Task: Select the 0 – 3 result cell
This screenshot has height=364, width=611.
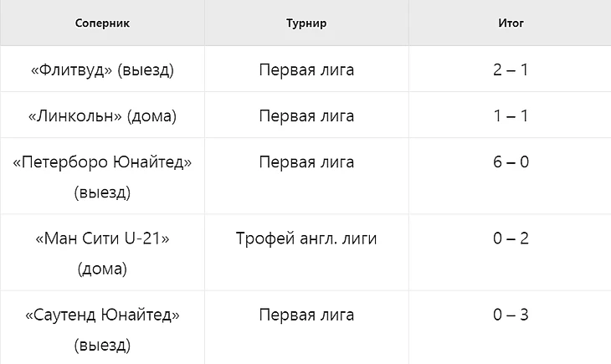Action: 511,328
